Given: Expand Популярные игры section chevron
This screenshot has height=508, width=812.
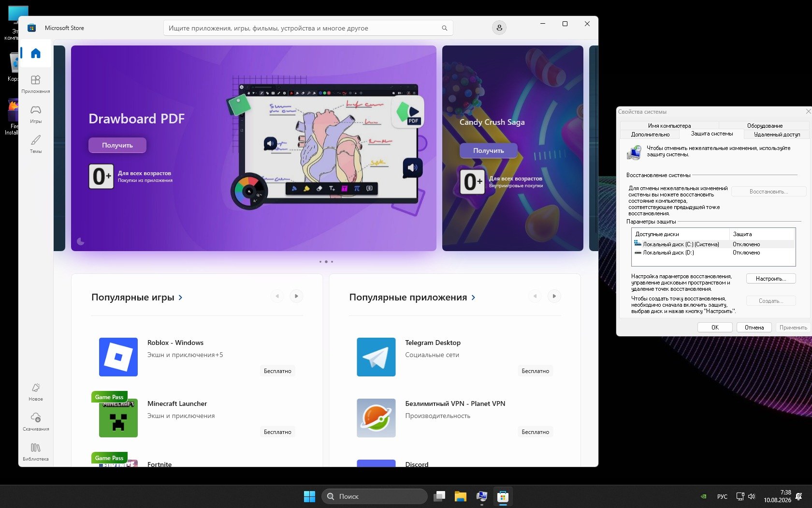Looking at the screenshot, I should [x=180, y=298].
